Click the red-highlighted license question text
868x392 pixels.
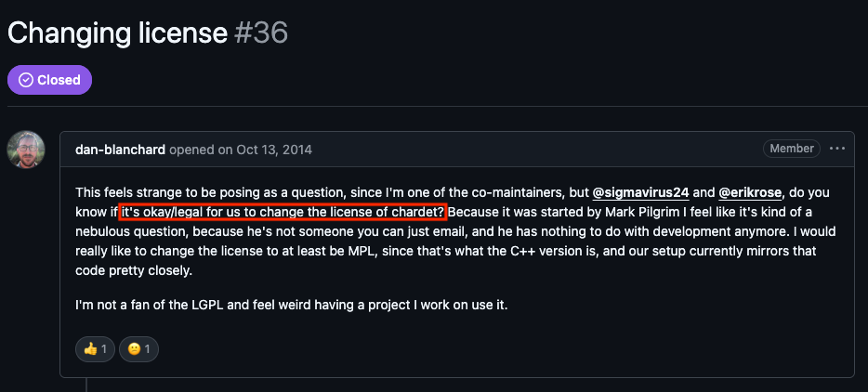point(283,211)
